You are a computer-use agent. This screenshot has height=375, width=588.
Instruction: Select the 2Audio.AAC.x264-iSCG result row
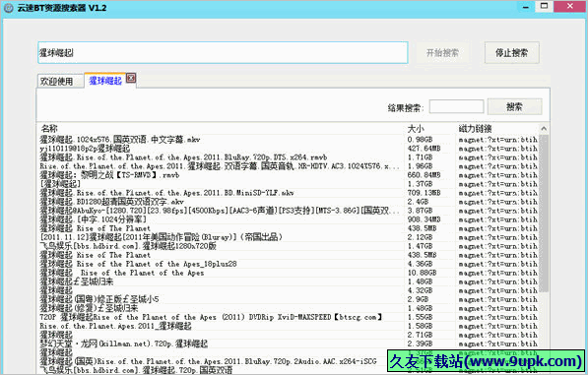208,361
